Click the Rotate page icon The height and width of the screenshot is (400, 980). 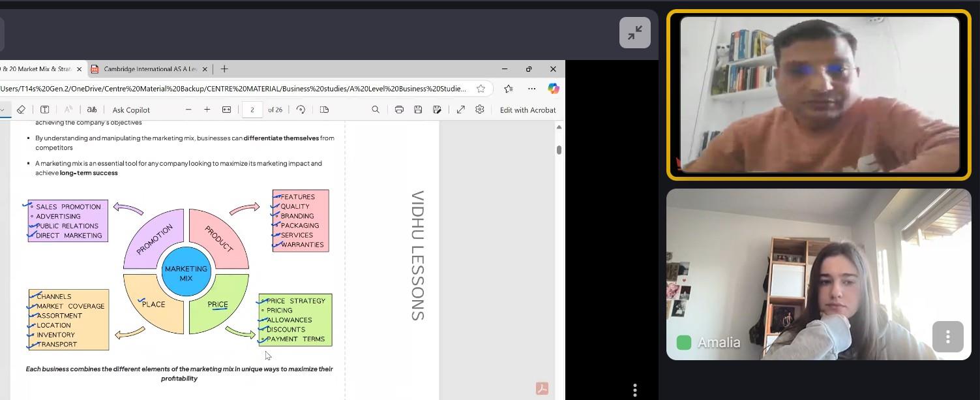click(301, 110)
